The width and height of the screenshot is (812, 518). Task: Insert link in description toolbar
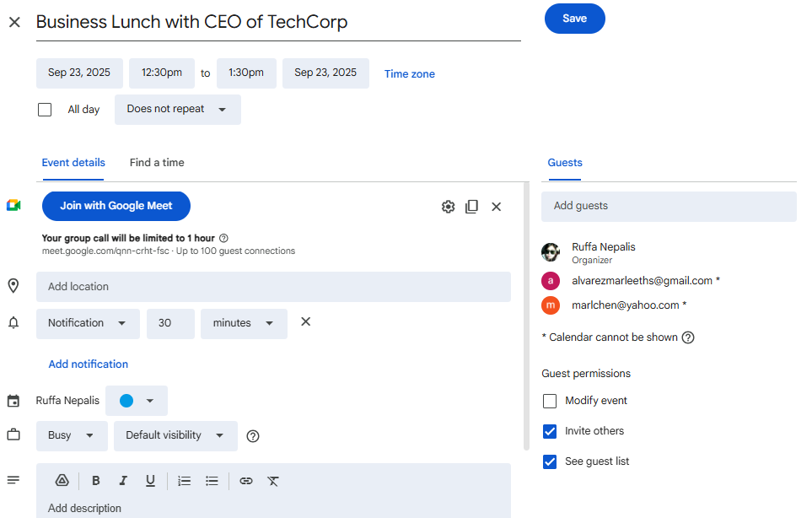[x=246, y=481]
